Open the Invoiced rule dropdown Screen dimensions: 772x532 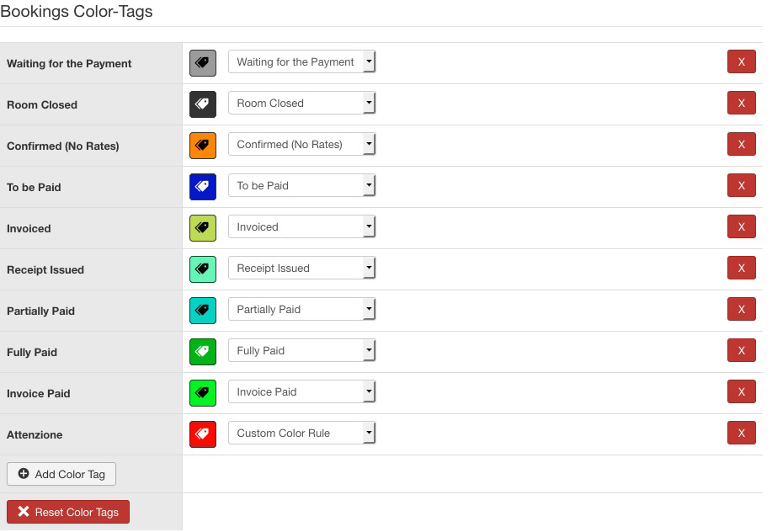pos(301,227)
